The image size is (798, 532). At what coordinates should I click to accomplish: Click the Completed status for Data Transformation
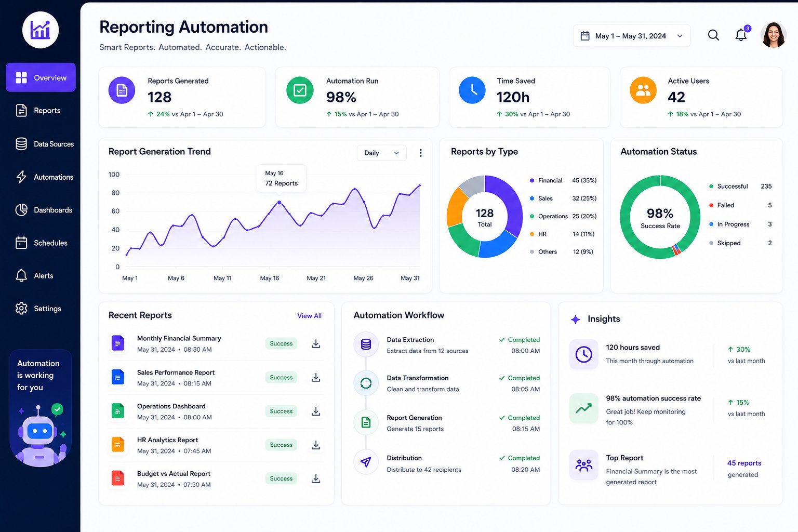click(x=520, y=378)
